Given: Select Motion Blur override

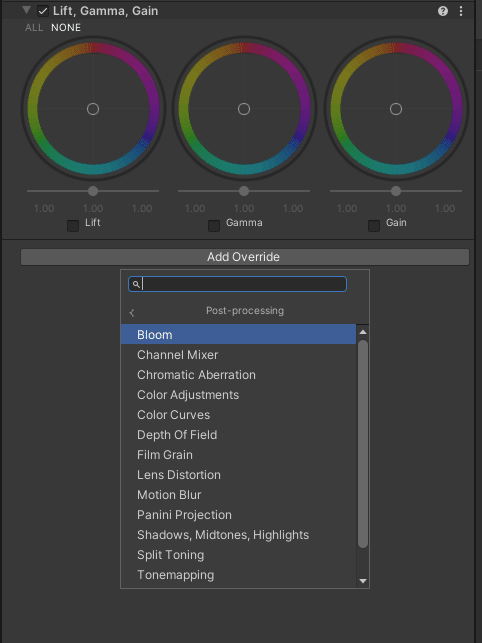Looking at the screenshot, I should [238, 495].
